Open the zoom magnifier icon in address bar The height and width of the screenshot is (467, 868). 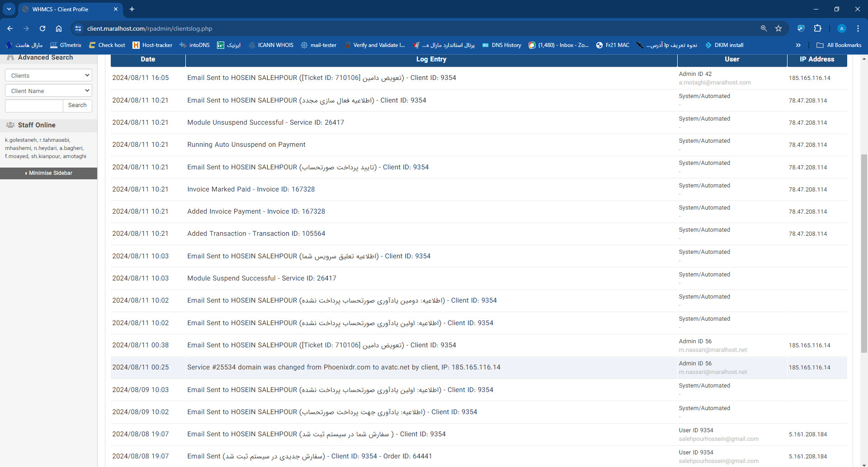764,28
